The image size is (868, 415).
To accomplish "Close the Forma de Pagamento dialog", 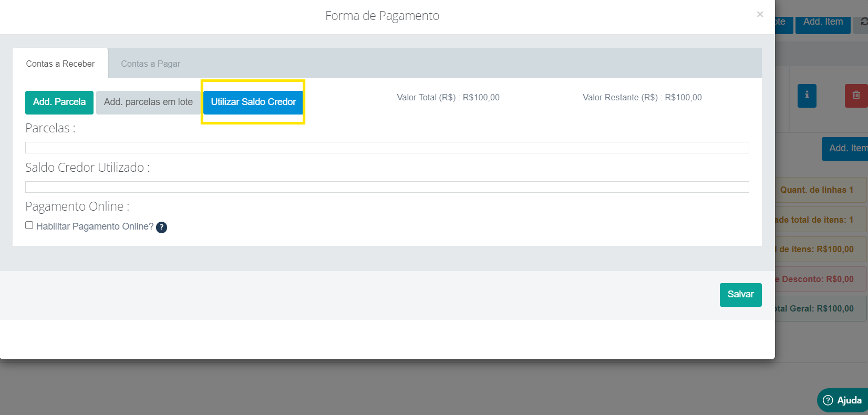I will point(760,15).
